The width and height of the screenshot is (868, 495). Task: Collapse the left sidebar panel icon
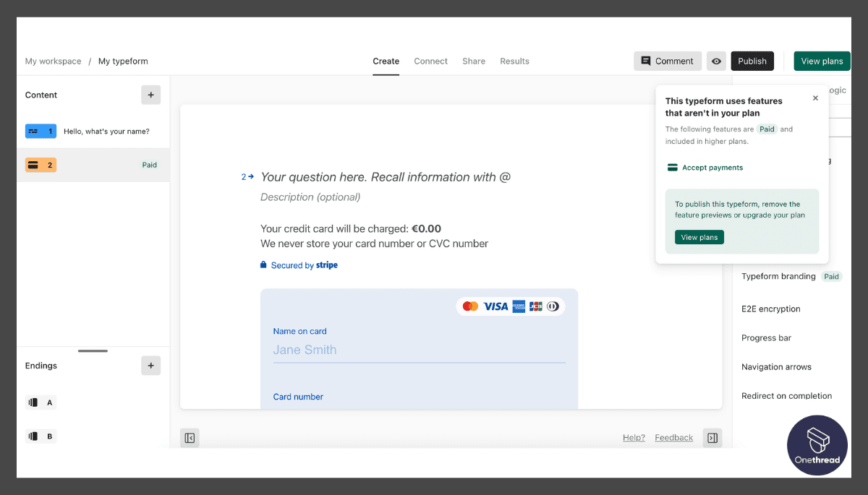pyautogui.click(x=190, y=438)
